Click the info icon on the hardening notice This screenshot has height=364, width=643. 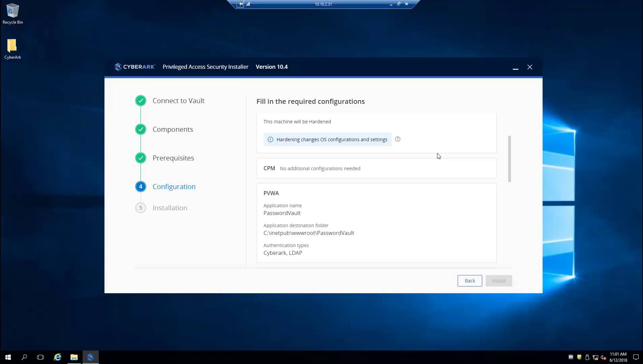coord(271,139)
